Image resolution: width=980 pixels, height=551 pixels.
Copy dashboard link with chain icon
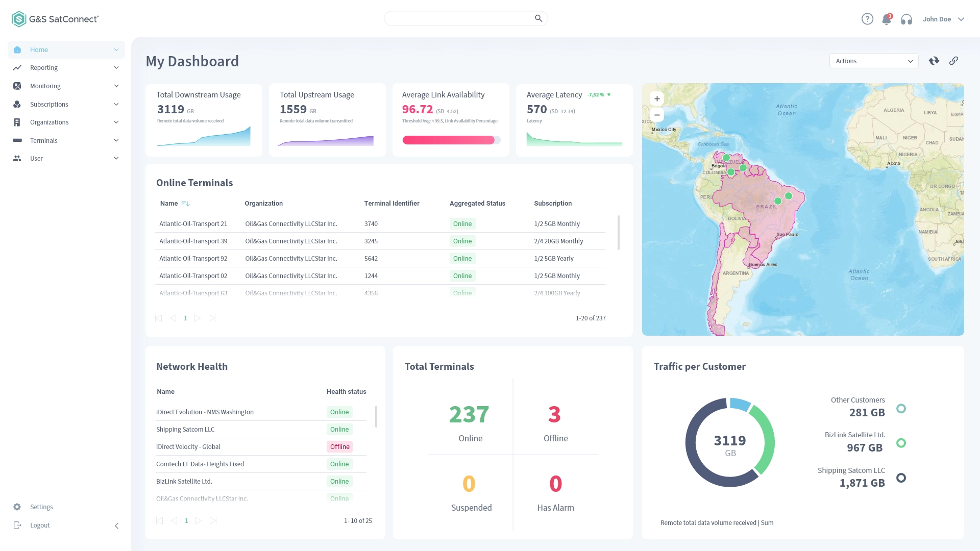click(x=953, y=61)
